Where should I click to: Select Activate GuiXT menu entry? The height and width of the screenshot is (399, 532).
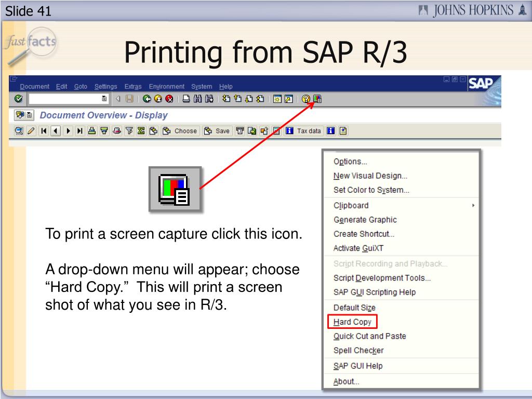point(402,248)
